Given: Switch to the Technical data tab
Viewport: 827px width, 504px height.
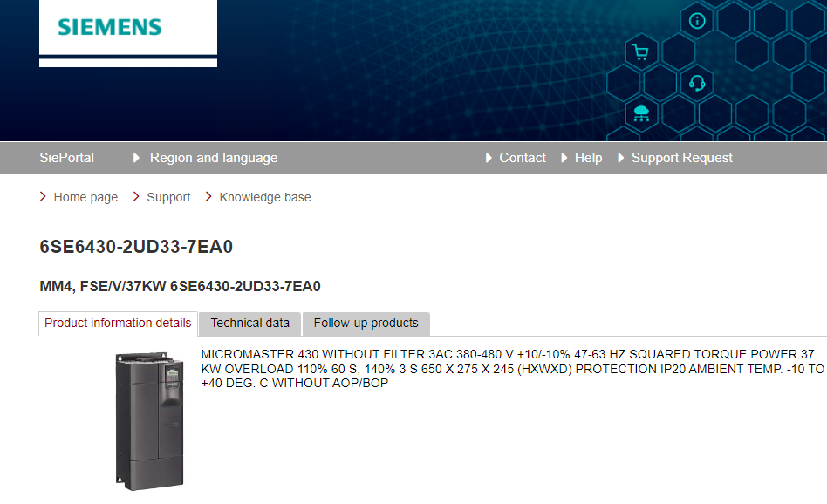Looking at the screenshot, I should click(249, 323).
